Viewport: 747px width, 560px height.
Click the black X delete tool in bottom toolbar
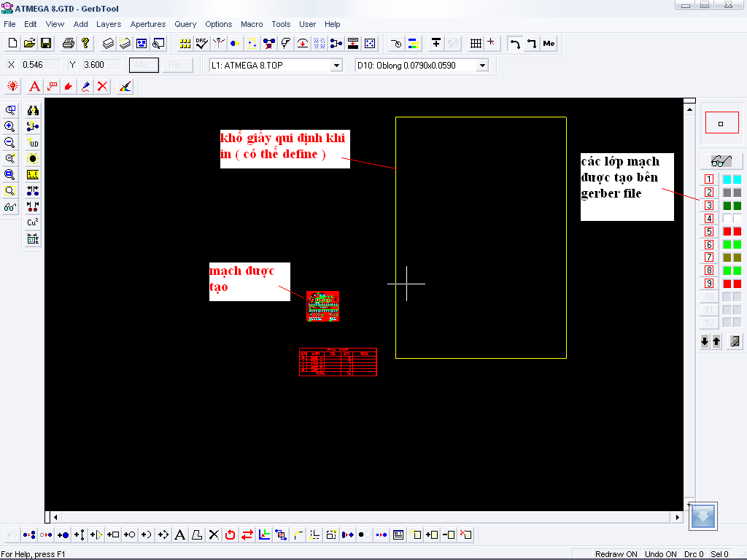click(214, 534)
